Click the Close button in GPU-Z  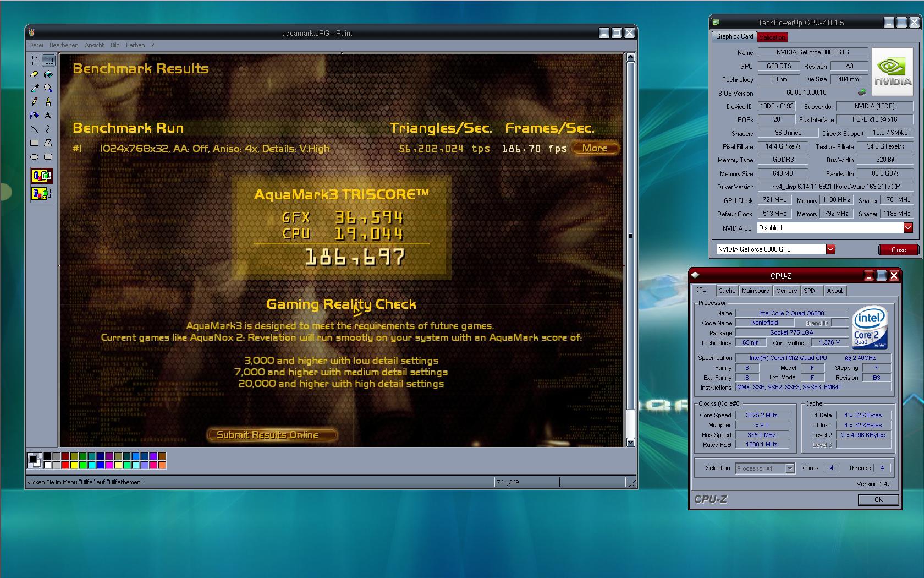click(898, 249)
